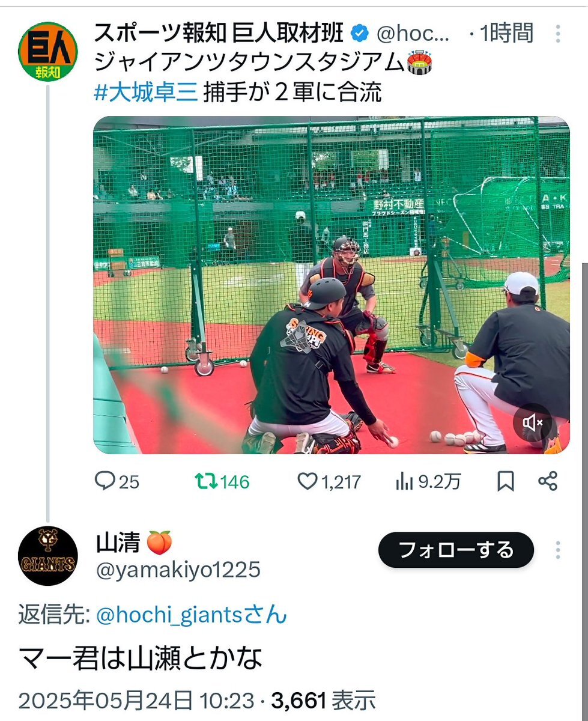This screenshot has width=588, height=721.
Task: Tap the フォローする button
Action: 456,550
